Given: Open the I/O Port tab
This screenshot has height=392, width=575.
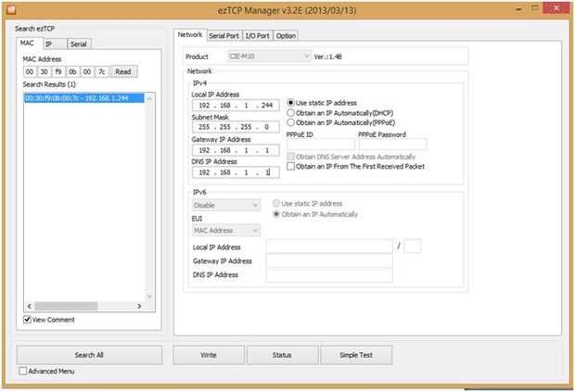Looking at the screenshot, I should point(258,35).
